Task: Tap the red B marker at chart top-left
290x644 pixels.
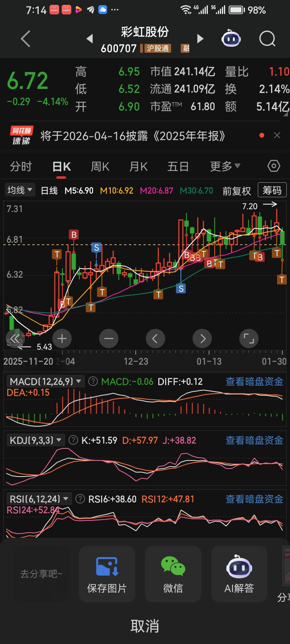Action: click(74, 235)
